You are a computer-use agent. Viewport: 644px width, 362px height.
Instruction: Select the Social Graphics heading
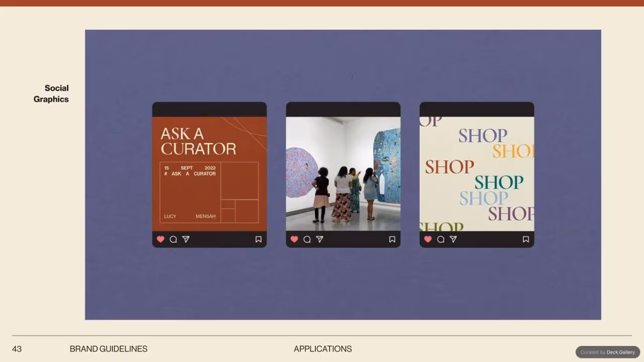pyautogui.click(x=51, y=94)
